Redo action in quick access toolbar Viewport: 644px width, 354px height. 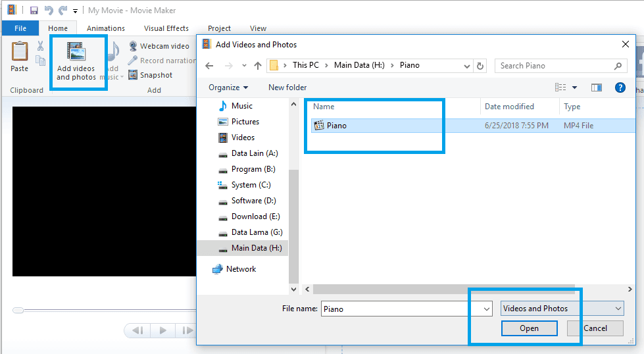tap(62, 11)
